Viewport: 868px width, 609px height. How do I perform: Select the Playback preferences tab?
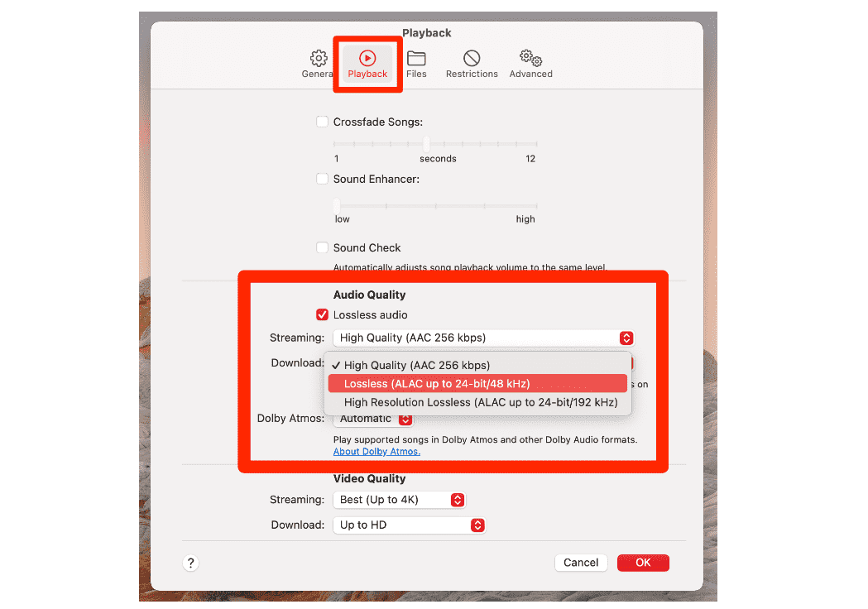pos(367,64)
